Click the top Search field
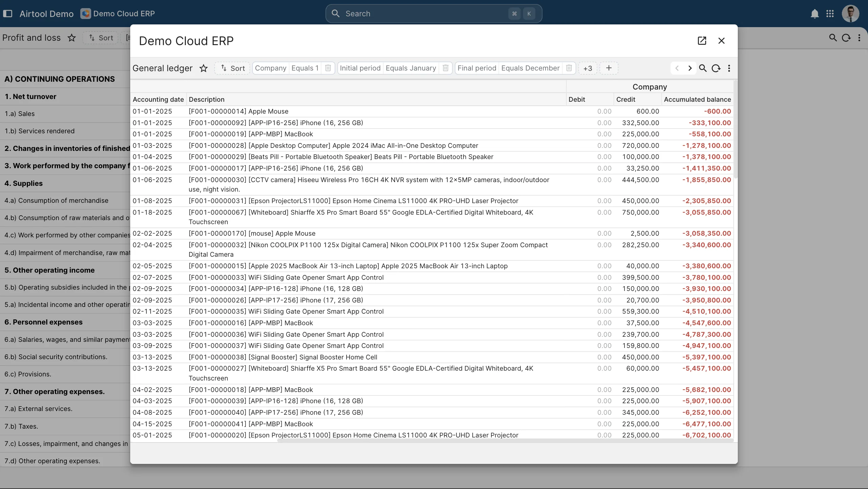 click(434, 14)
